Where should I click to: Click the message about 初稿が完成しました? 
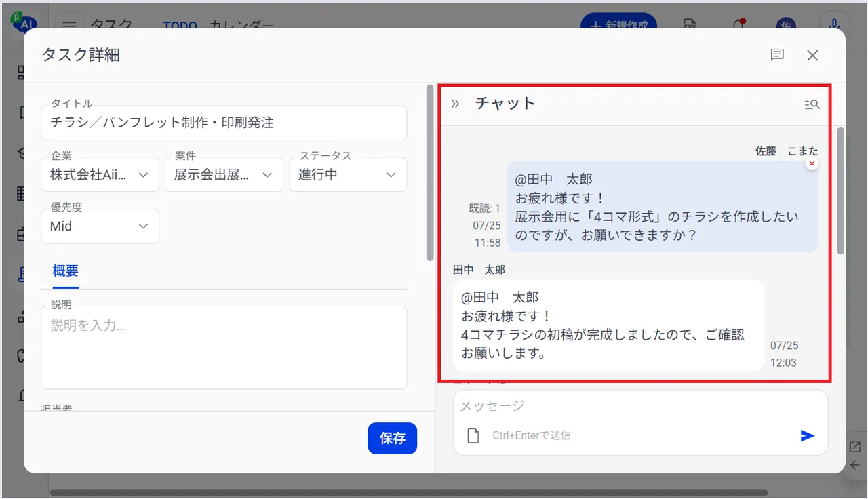tap(608, 325)
